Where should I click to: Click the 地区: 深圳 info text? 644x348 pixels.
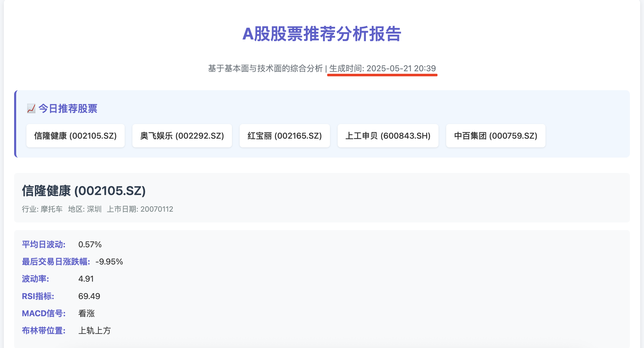coord(85,209)
